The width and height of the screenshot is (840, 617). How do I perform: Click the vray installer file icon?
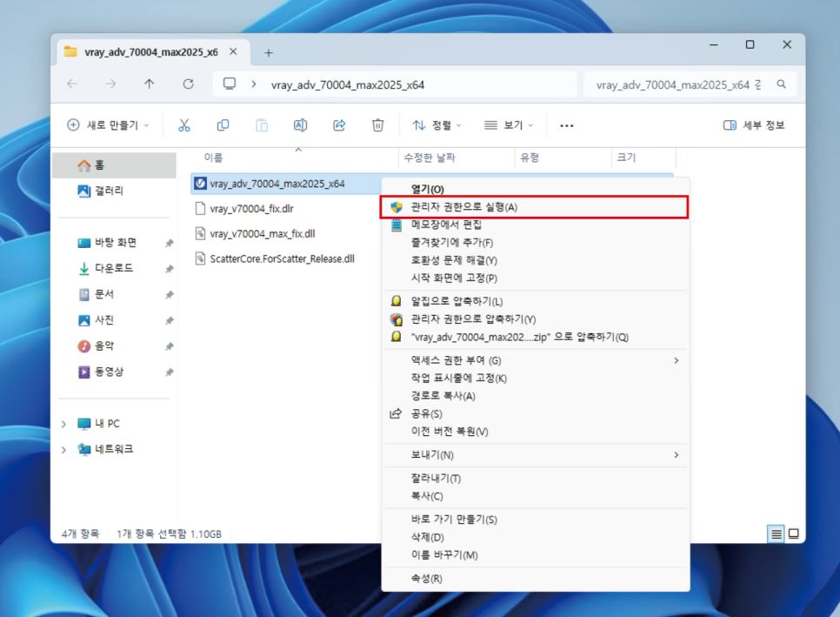(x=200, y=184)
